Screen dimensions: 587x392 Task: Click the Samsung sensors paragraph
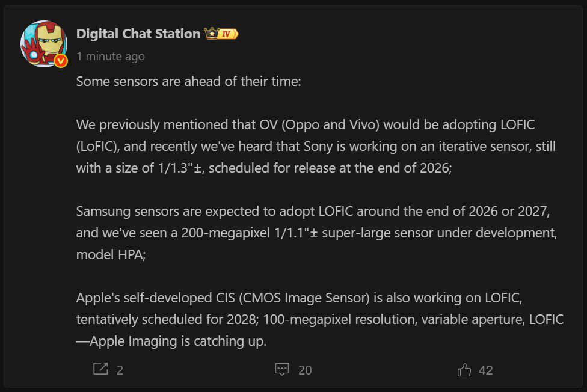313,233
